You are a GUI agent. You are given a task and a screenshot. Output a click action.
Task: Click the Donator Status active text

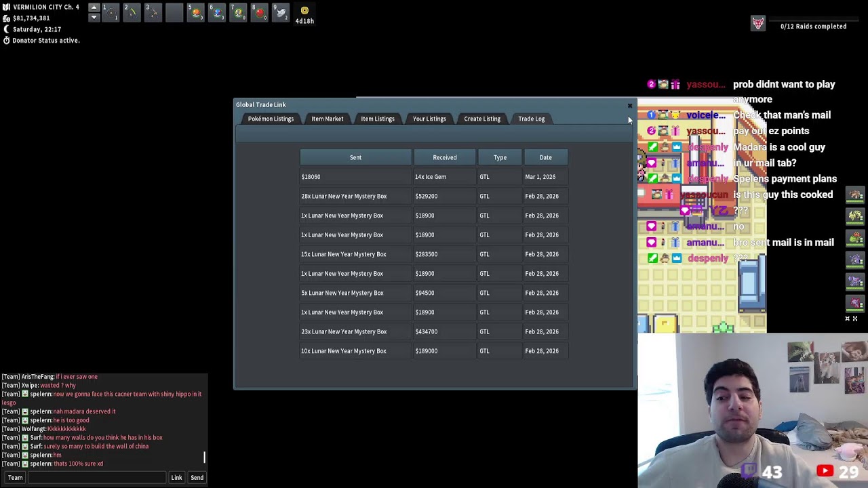click(46, 41)
